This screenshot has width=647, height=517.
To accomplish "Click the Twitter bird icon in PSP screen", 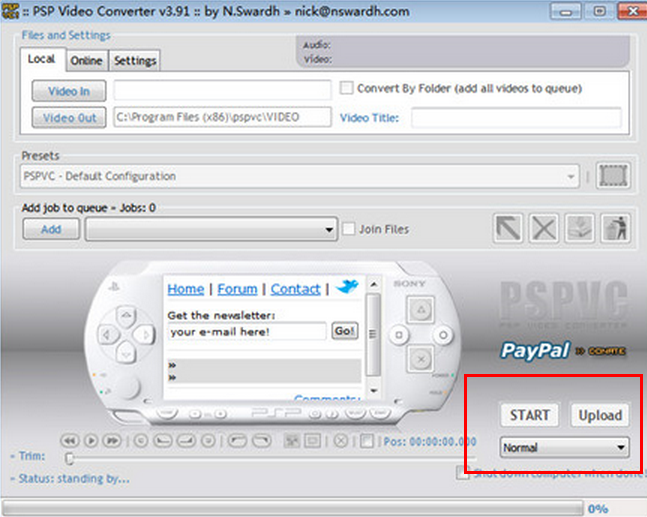I will point(347,286).
